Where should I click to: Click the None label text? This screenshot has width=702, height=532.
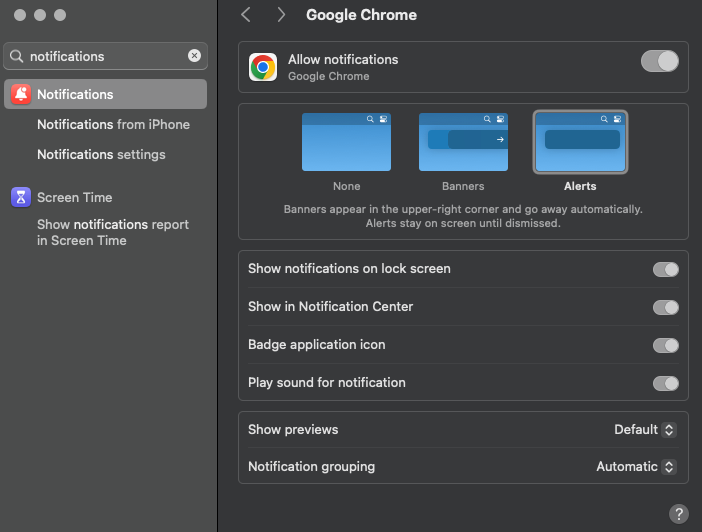[347, 186]
